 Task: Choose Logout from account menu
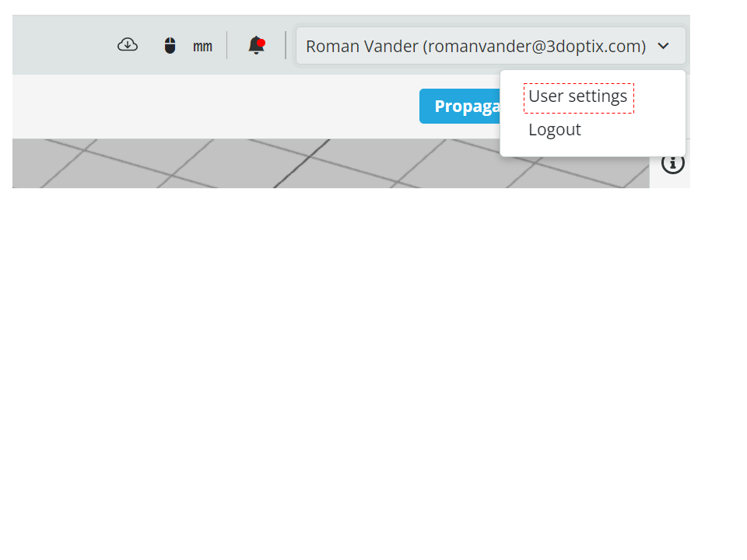click(555, 130)
